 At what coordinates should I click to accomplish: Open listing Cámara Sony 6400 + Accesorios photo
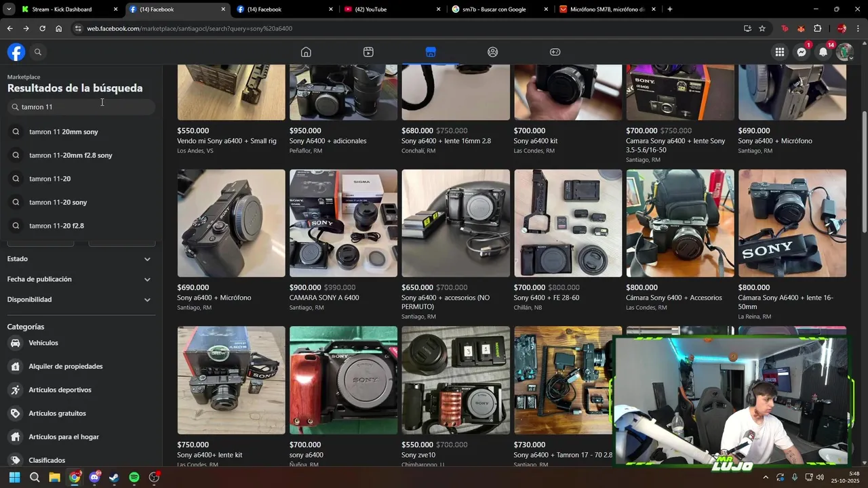(x=680, y=223)
